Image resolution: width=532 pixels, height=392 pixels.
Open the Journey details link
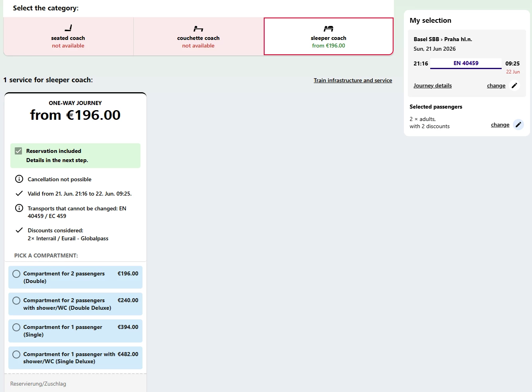coord(433,85)
